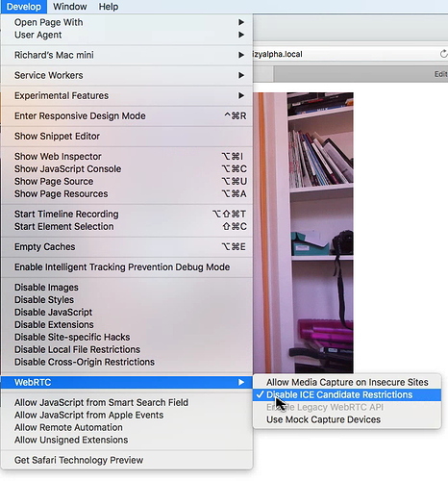Select Empty Caches menu item
The image size is (448, 481).
click(x=127, y=246)
